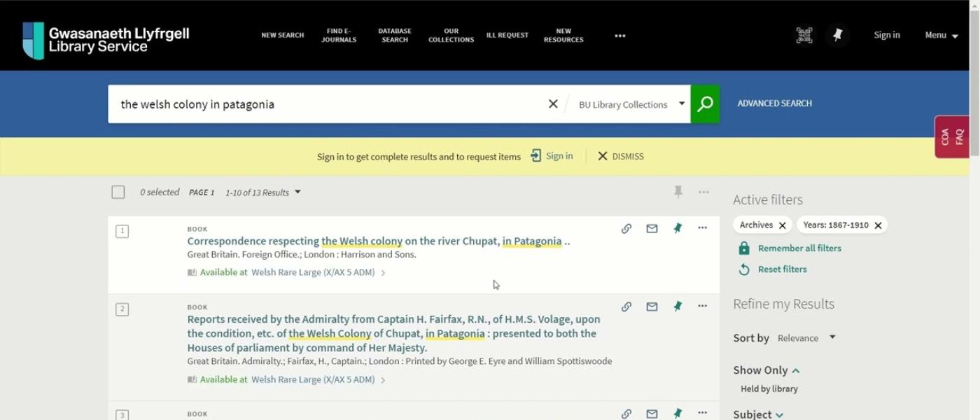
Task: Click the Advanced Search link
Action: [x=774, y=104]
